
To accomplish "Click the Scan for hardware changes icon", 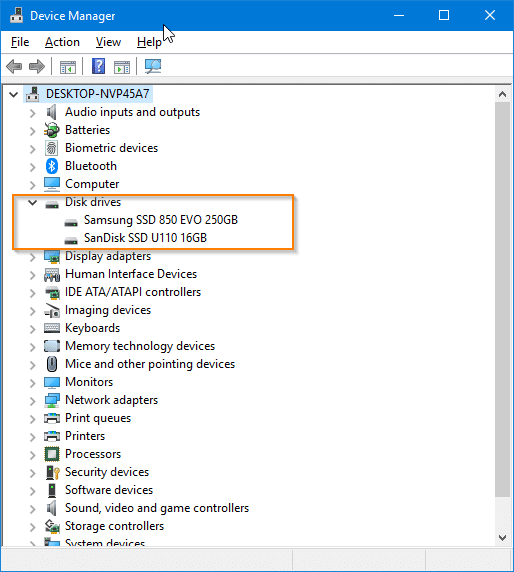I will (153, 66).
